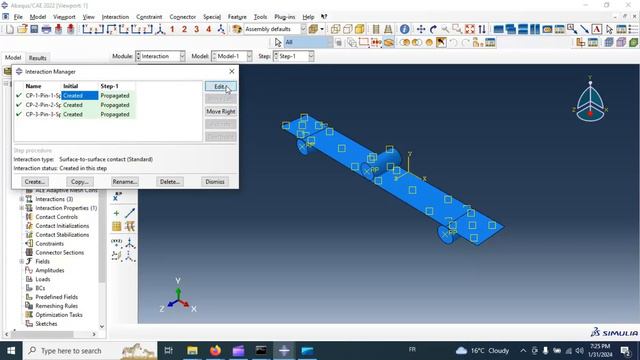The image size is (640, 360).
Task: Click the Cycle views icon
Action: click(x=482, y=29)
